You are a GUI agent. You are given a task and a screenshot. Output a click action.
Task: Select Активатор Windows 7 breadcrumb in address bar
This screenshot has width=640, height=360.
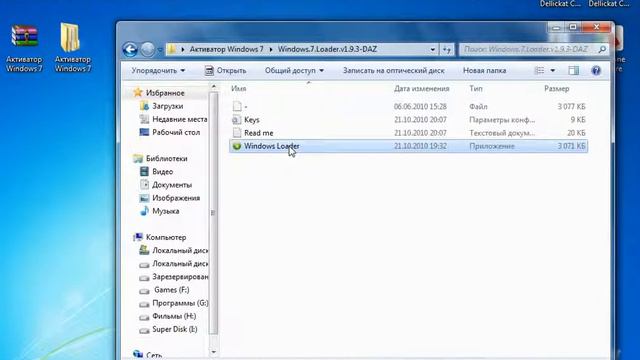(227, 49)
